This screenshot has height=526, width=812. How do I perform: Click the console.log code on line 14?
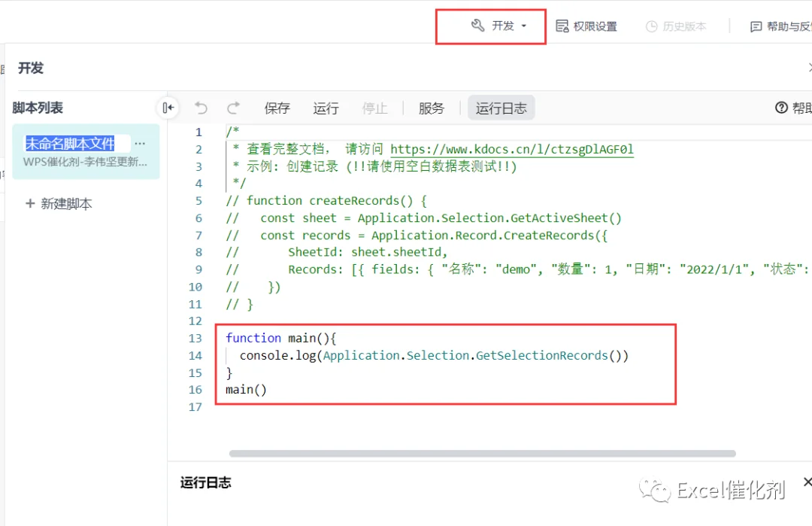coord(434,355)
